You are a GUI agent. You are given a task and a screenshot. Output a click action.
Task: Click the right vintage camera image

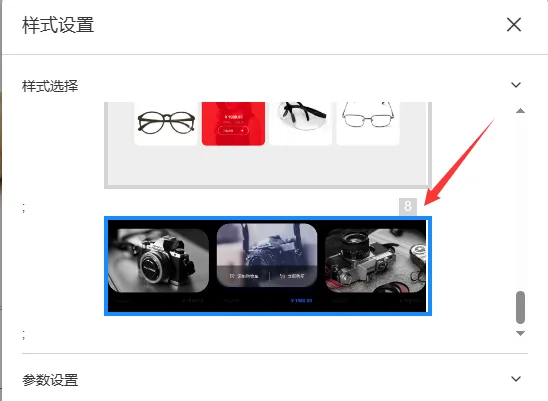click(x=376, y=260)
